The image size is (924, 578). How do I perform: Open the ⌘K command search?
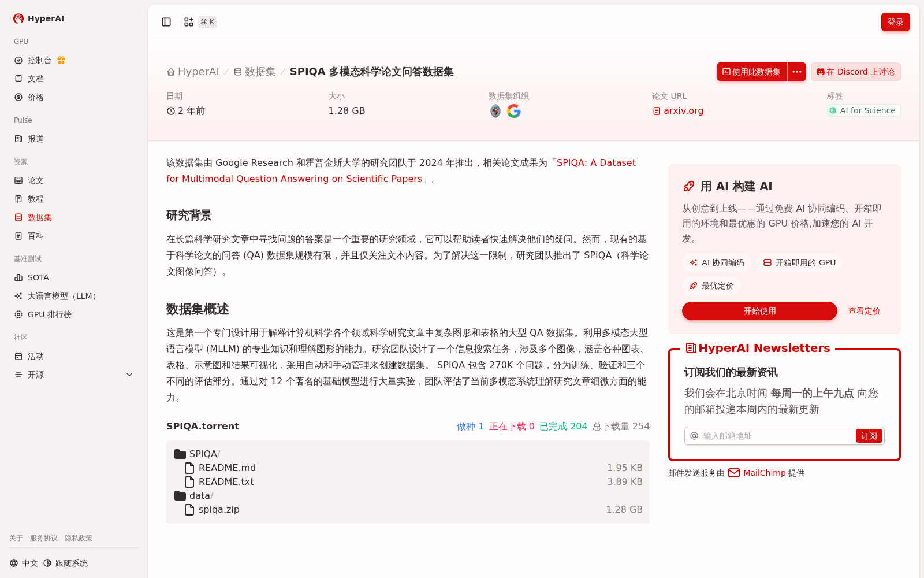point(200,22)
